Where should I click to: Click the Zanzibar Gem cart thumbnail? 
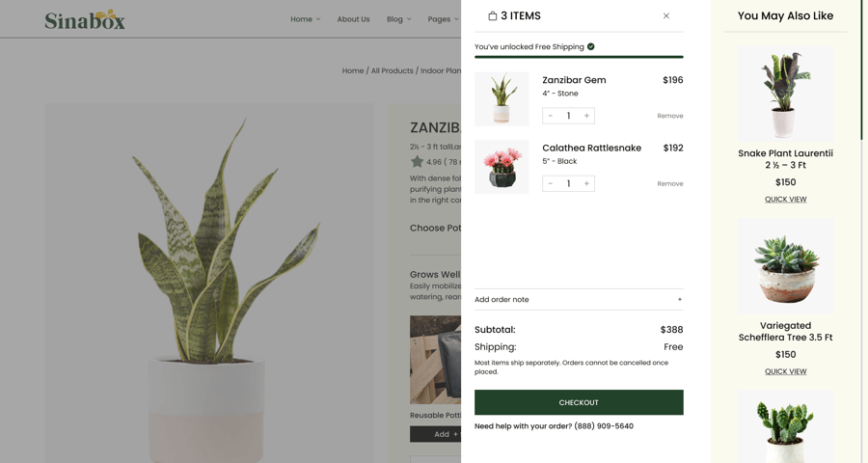click(502, 98)
